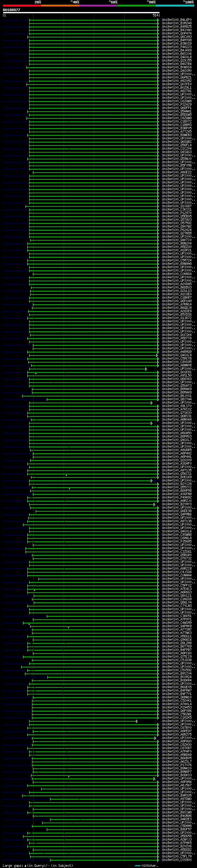Viewport: 197px width, 868px height.
Task: Select hit label UniRef100_Q66V63
Action: click(176, 379)
